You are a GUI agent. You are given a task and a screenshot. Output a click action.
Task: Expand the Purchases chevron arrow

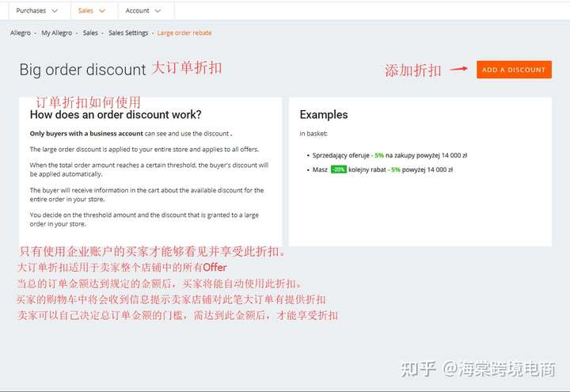click(x=55, y=11)
